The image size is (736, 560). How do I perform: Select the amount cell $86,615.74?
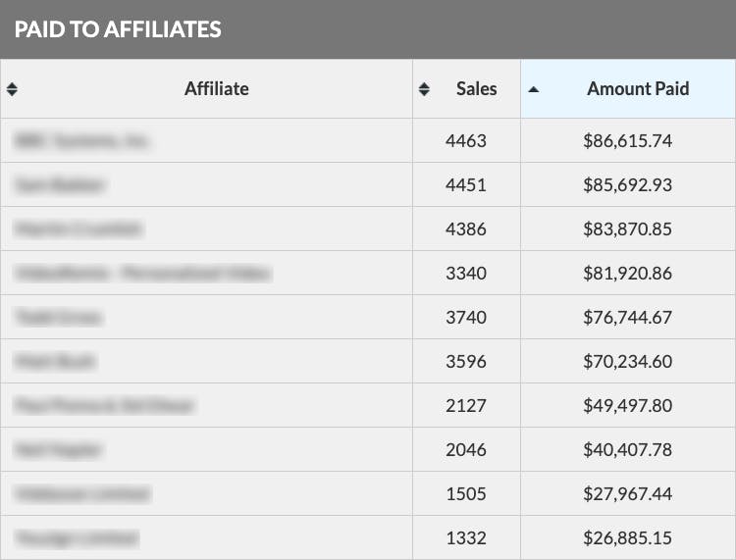point(628,141)
